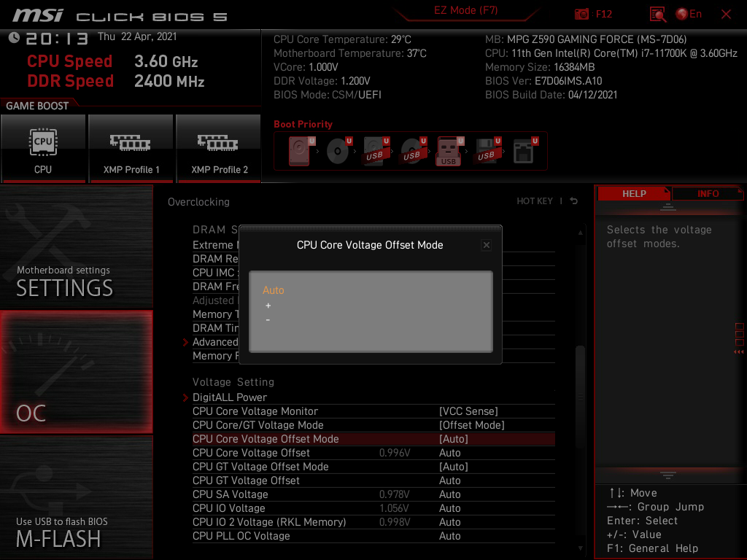The width and height of the screenshot is (747, 560).
Task: Enable XMP Profile 2
Action: pos(219,148)
